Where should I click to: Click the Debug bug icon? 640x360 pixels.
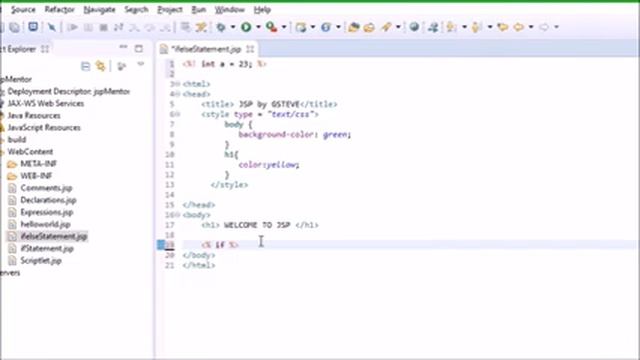(221, 27)
